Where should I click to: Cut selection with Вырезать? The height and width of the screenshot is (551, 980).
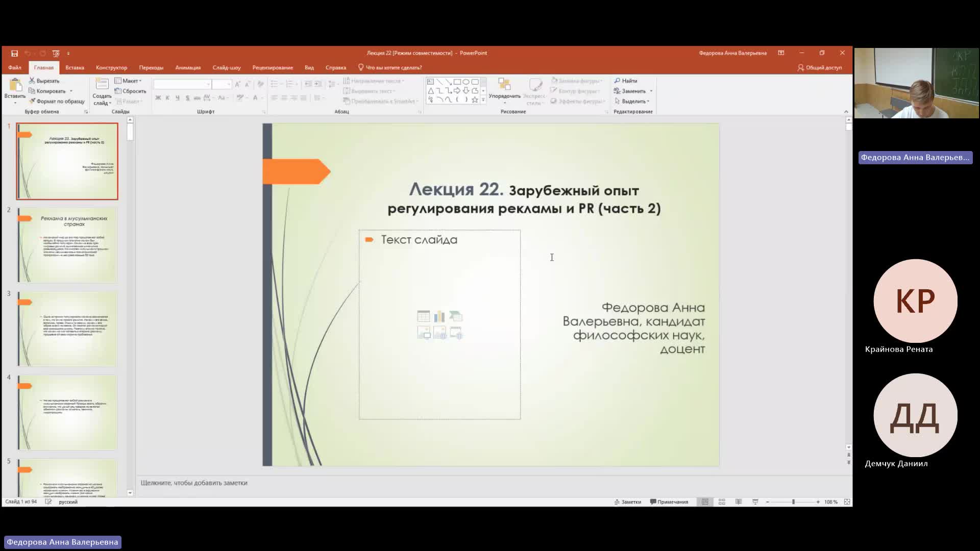pos(44,81)
